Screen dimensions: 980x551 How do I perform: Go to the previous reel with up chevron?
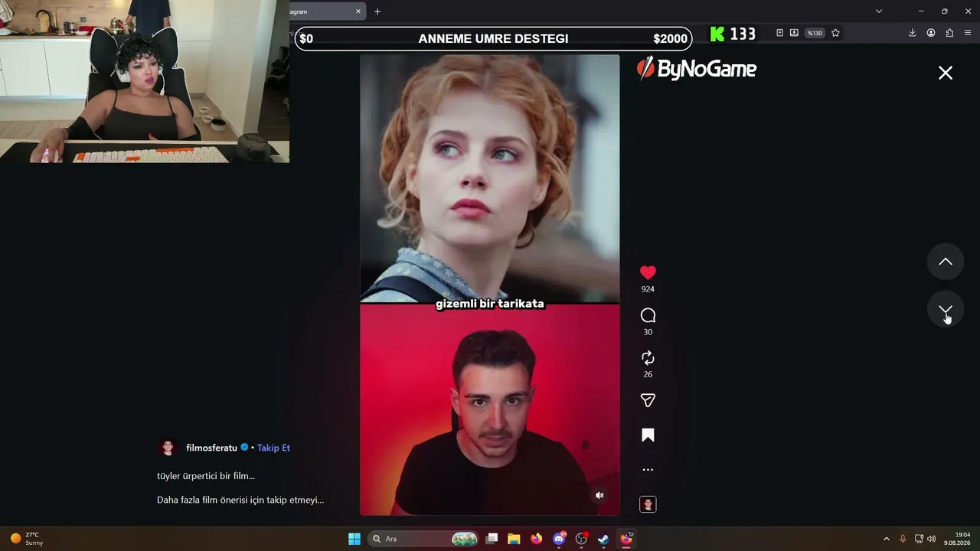pos(946,262)
